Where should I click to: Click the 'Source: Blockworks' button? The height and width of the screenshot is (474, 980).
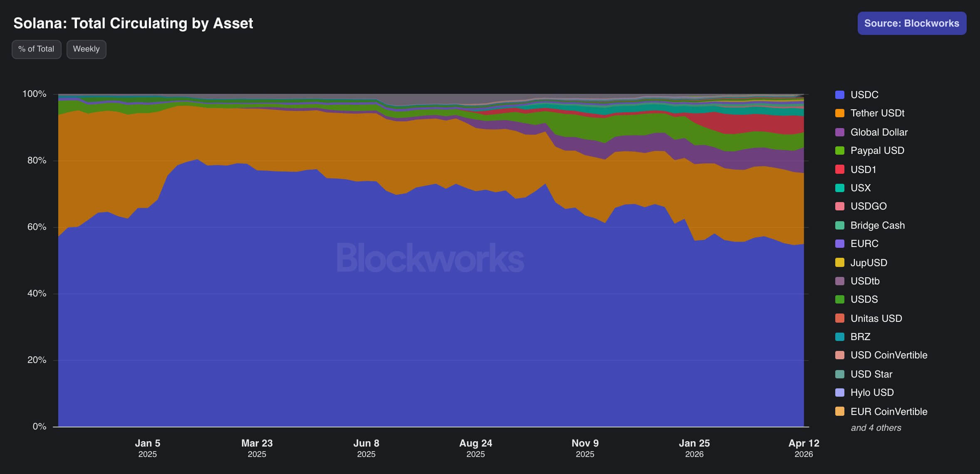tap(912, 23)
